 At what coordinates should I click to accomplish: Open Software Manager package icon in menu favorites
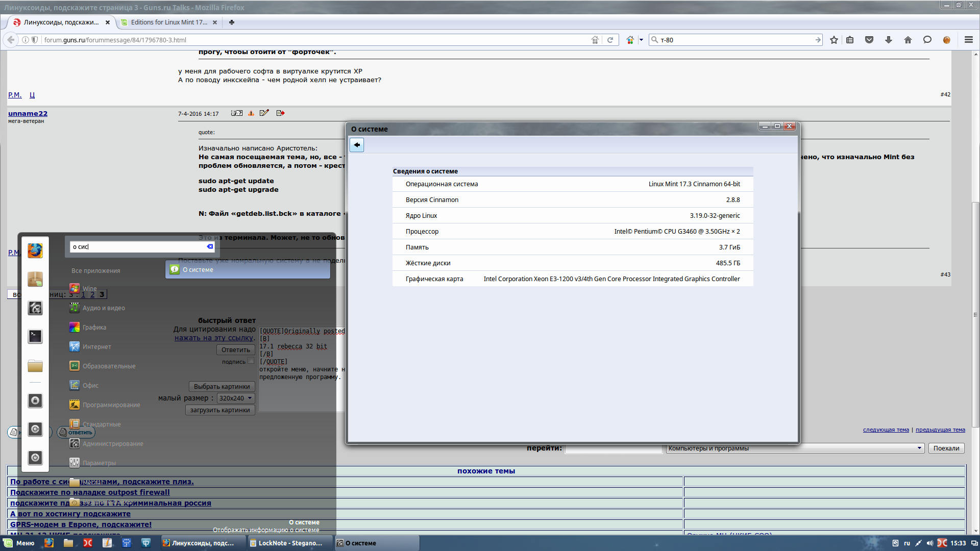(x=35, y=279)
